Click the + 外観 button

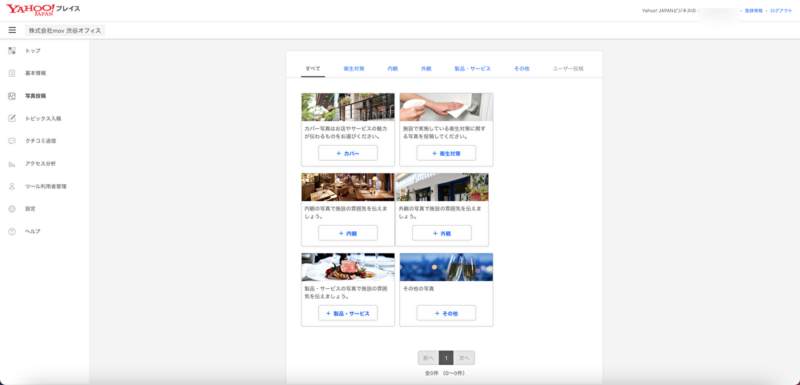tap(442, 233)
